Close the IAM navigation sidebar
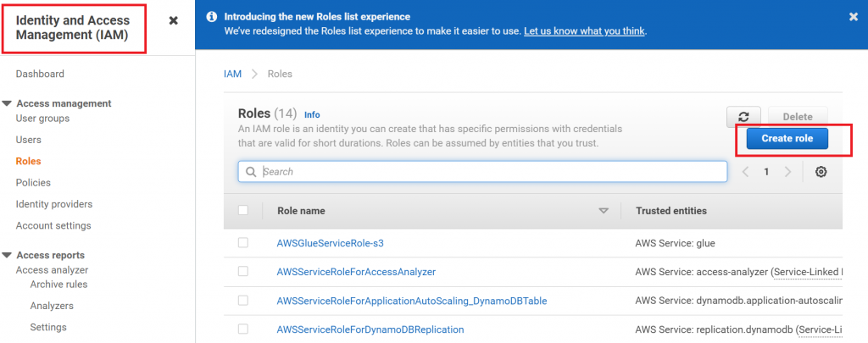 pos(173,20)
